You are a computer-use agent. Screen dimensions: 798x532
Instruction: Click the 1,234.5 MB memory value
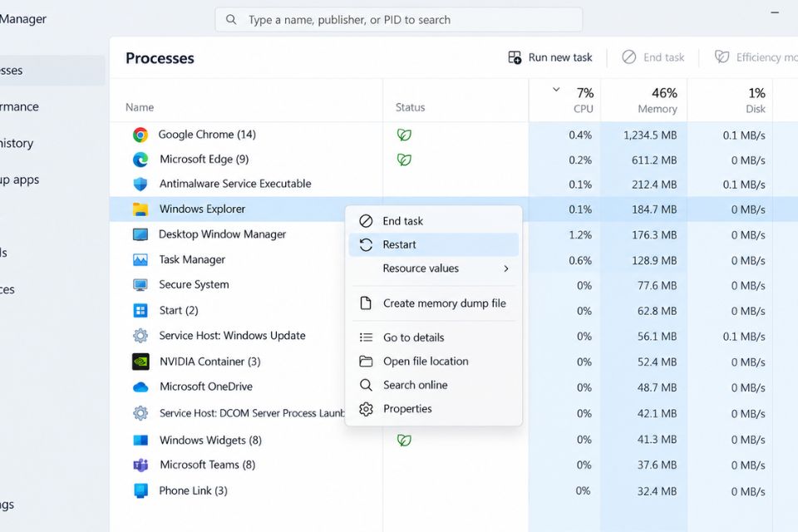pos(650,135)
